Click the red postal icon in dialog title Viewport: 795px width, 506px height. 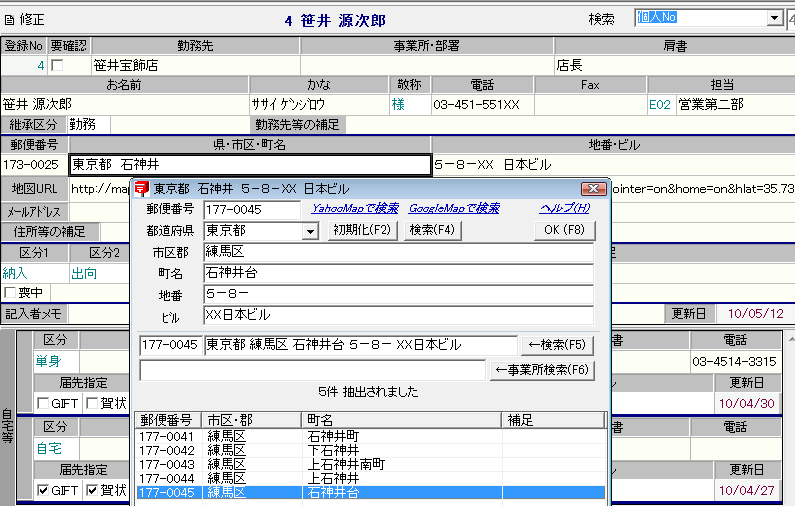141,189
